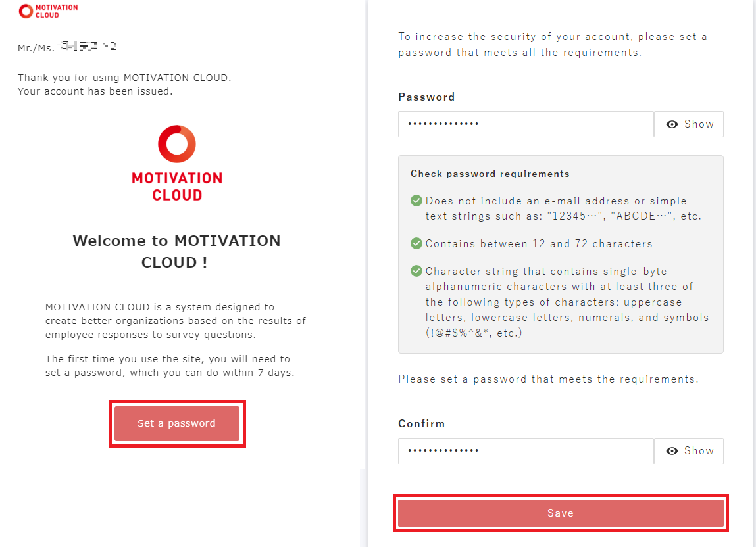Click green check for e-mail address requirement

click(x=416, y=201)
